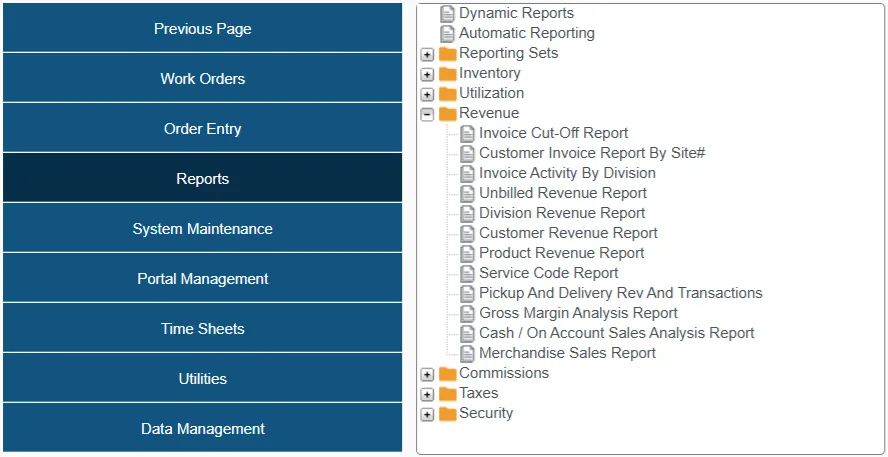Viewport: 888px width, 457px height.
Task: Click the Inventory folder icon
Action: coord(447,74)
